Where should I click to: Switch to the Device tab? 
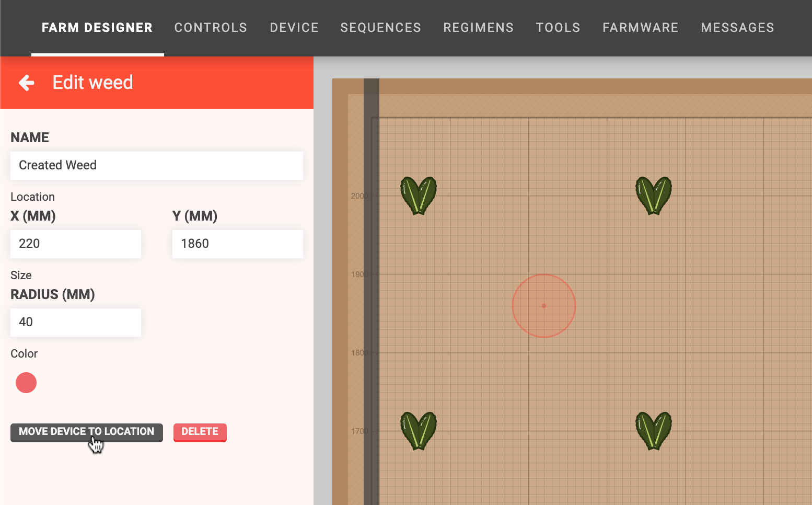pyautogui.click(x=294, y=28)
